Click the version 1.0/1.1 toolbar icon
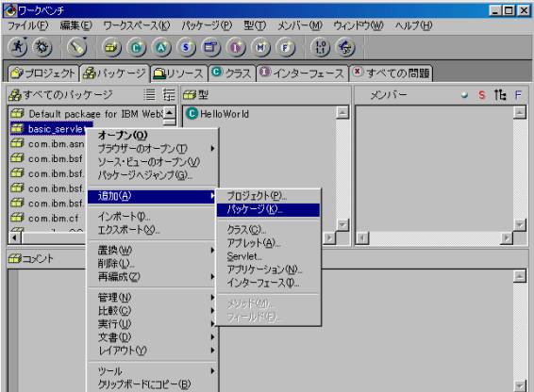This screenshot has width=534, height=392. [321, 47]
